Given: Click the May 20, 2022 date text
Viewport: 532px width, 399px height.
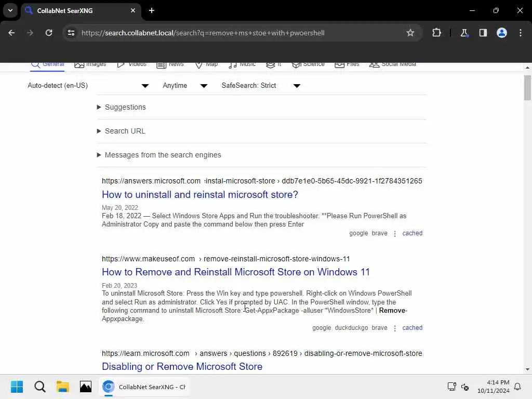Looking at the screenshot, I should tap(120, 208).
